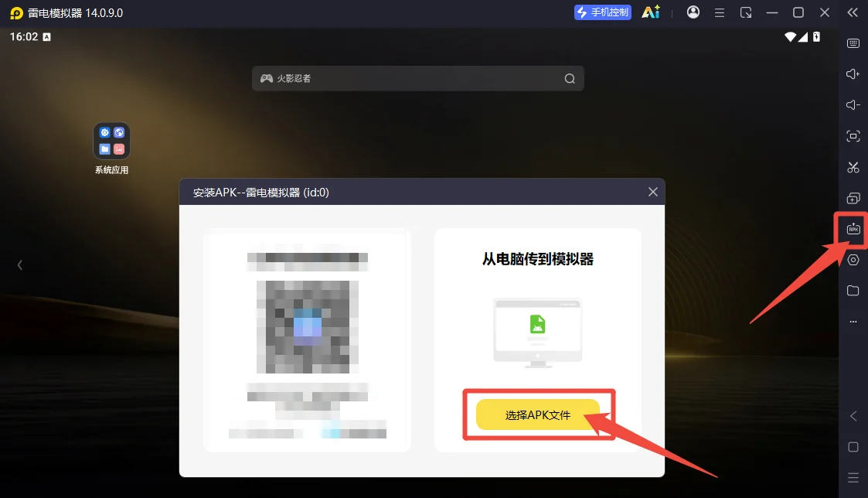Click the 选择APK文件 button
868x498 pixels.
(x=538, y=415)
